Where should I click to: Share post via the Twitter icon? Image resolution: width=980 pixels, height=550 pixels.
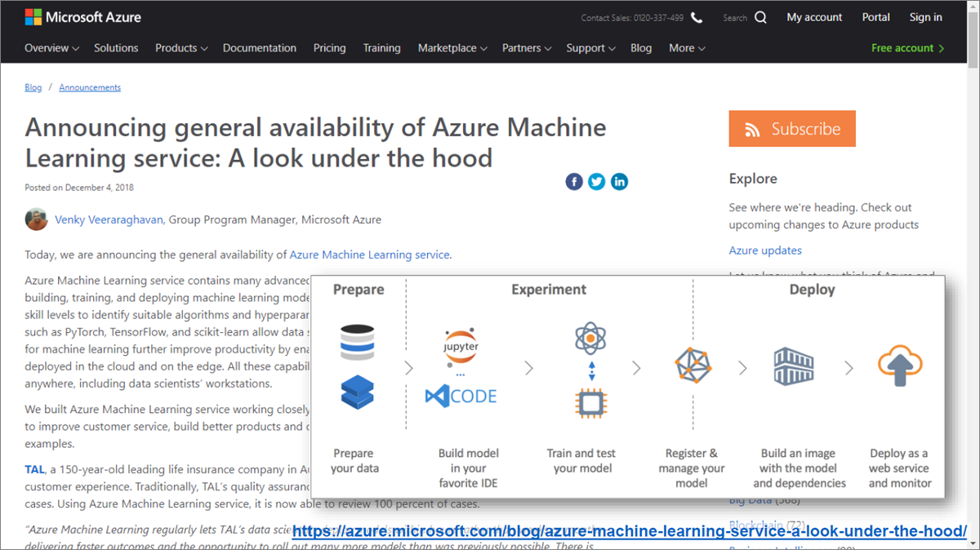pyautogui.click(x=597, y=182)
